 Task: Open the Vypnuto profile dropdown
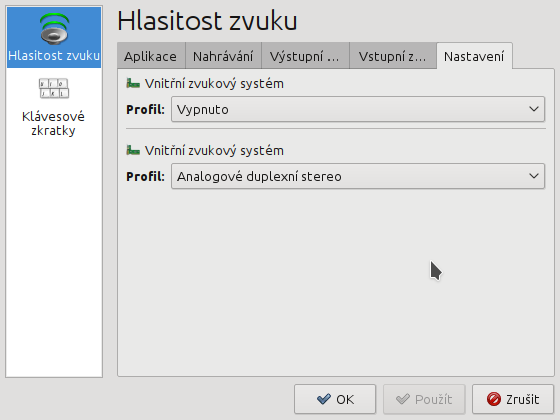(358, 109)
